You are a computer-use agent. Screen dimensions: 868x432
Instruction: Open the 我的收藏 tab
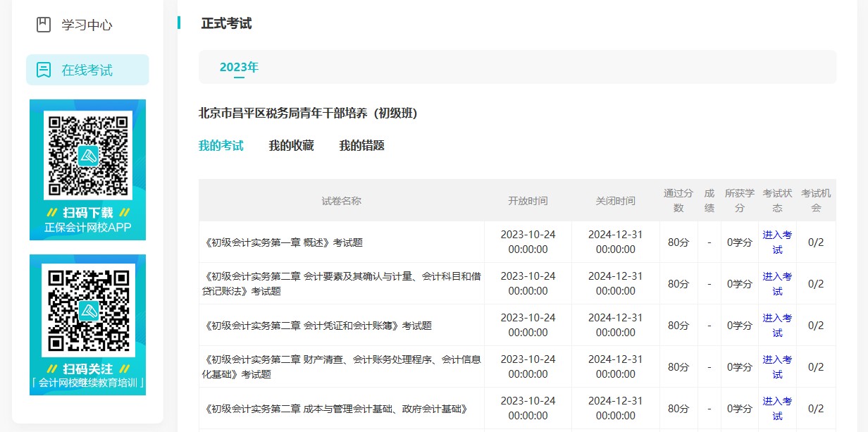pos(291,146)
